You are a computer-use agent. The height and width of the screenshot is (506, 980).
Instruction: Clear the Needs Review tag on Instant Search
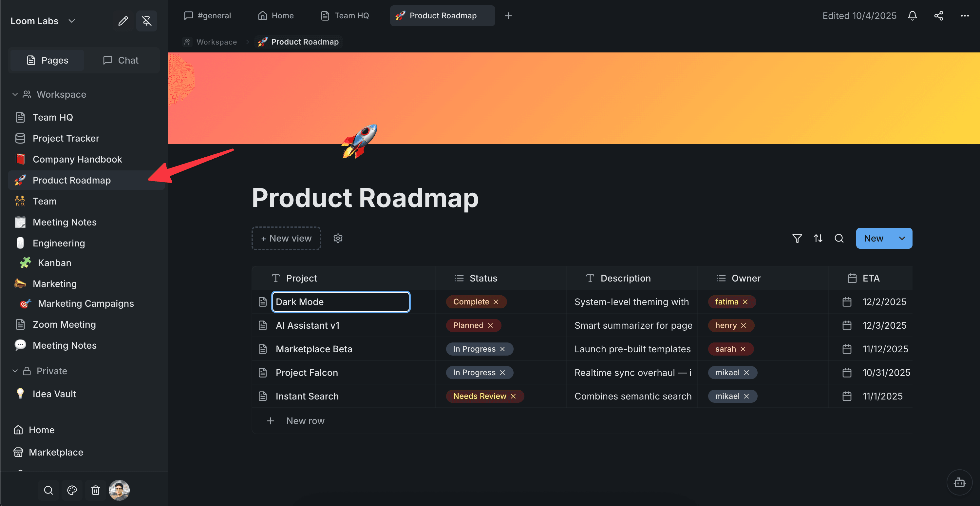click(514, 396)
